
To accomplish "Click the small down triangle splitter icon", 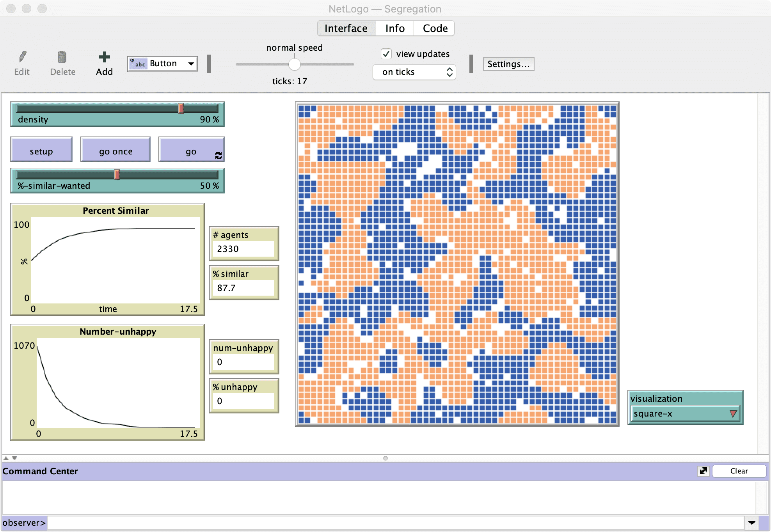I will (x=15, y=458).
